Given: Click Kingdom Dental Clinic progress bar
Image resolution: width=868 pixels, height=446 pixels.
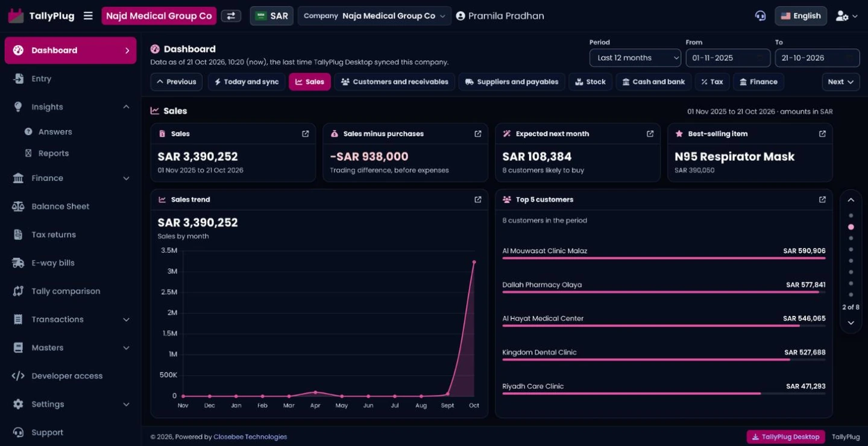Looking at the screenshot, I should [x=664, y=360].
